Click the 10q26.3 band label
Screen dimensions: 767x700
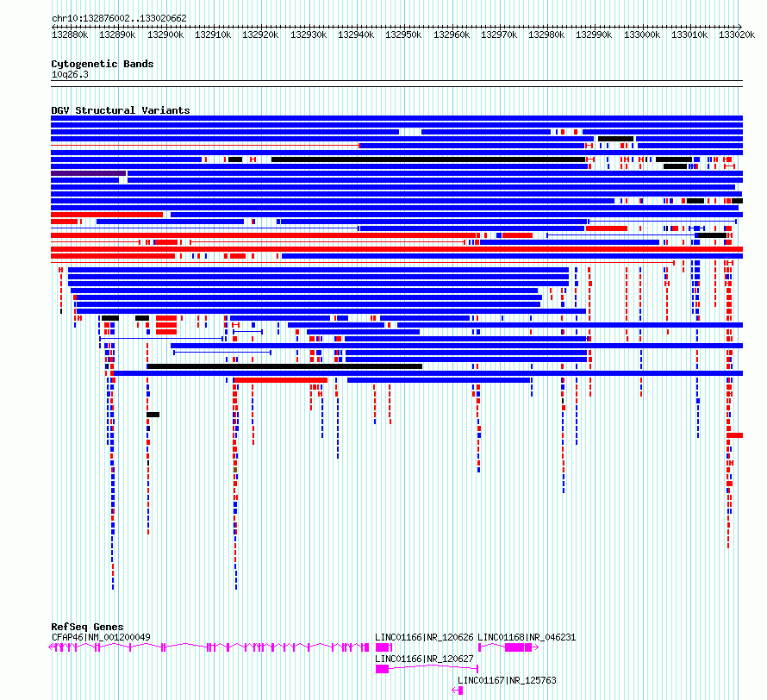(70, 74)
